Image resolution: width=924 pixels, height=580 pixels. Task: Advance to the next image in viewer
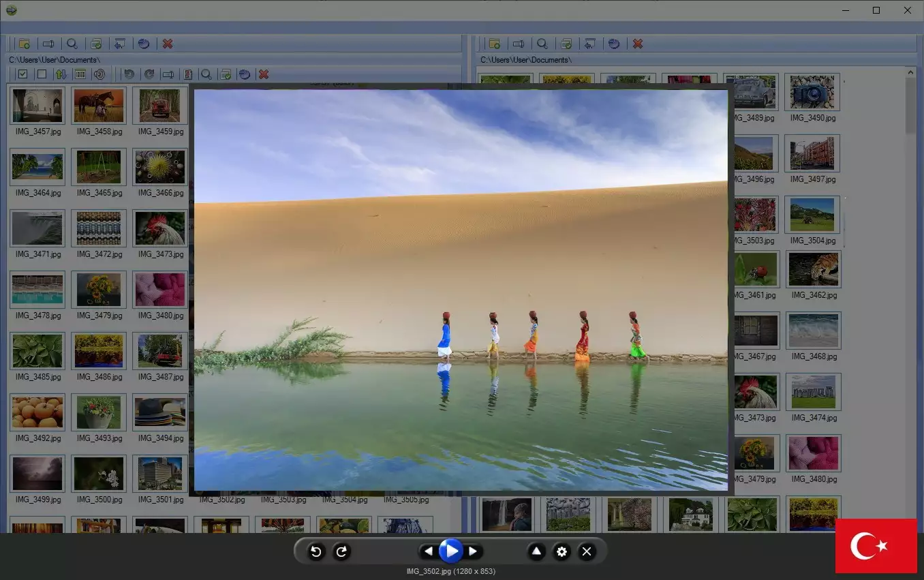(473, 551)
